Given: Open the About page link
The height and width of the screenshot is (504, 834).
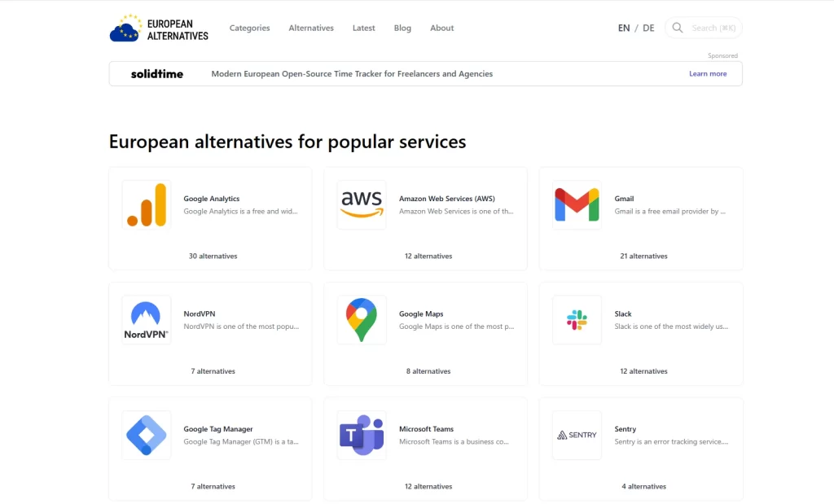Looking at the screenshot, I should [x=441, y=28].
